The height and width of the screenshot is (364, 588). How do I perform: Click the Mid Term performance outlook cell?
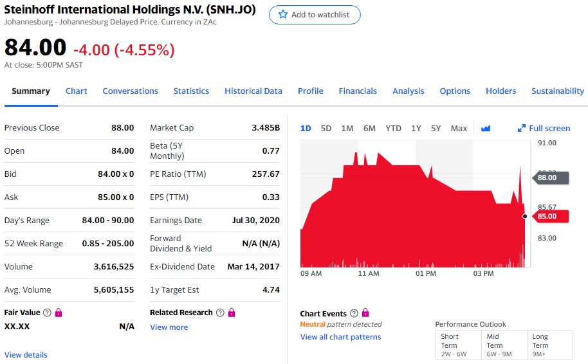point(504,345)
